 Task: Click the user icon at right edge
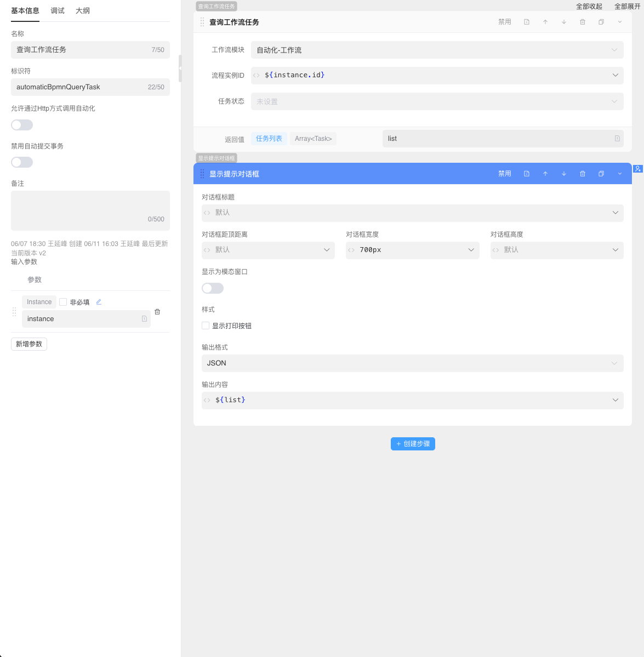pyautogui.click(x=638, y=169)
